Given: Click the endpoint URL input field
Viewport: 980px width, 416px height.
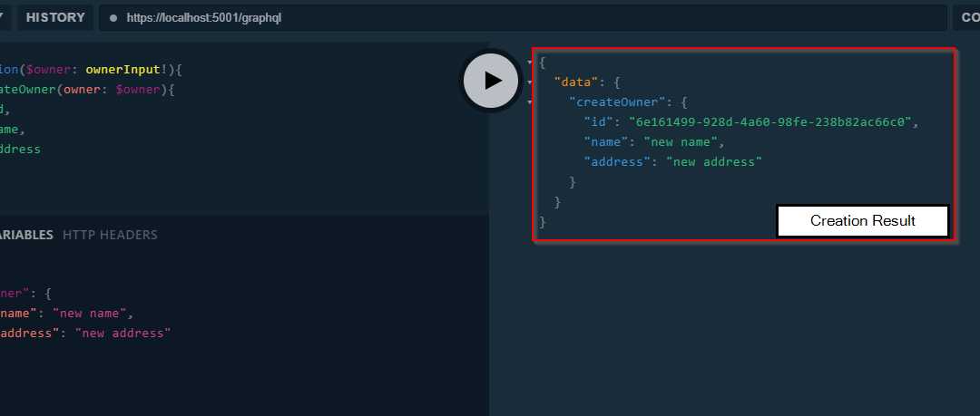Looking at the screenshot, I should (526, 17).
